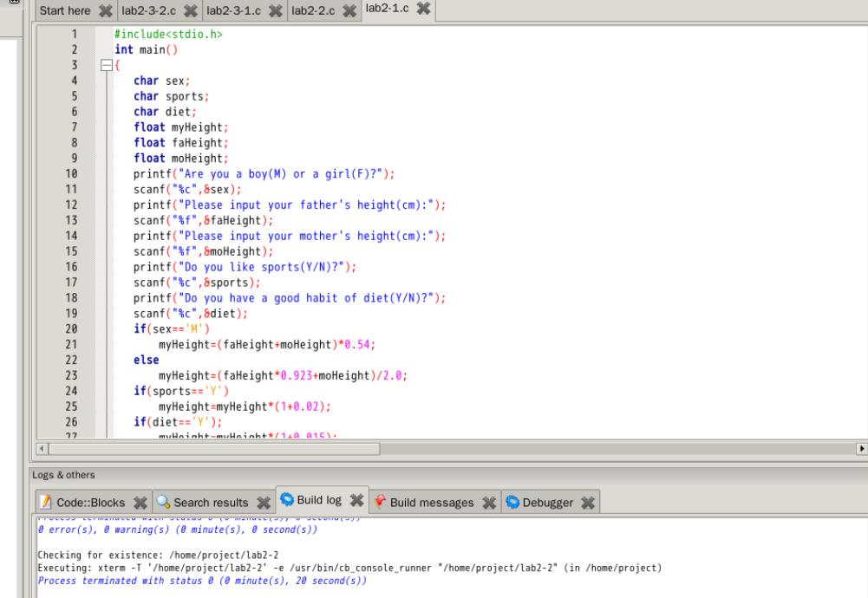Click the good habit of diet printf line
This screenshot has height=598, width=868.
pyautogui.click(x=290, y=297)
